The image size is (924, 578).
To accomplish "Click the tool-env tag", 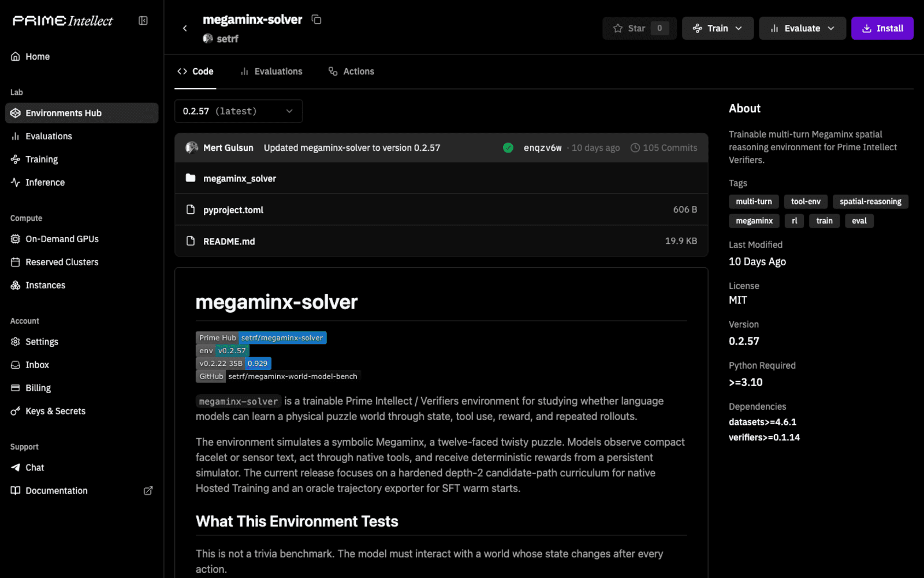I will (806, 201).
